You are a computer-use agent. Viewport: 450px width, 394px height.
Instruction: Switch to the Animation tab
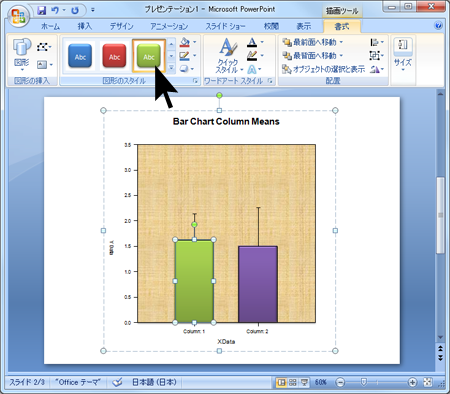169,26
